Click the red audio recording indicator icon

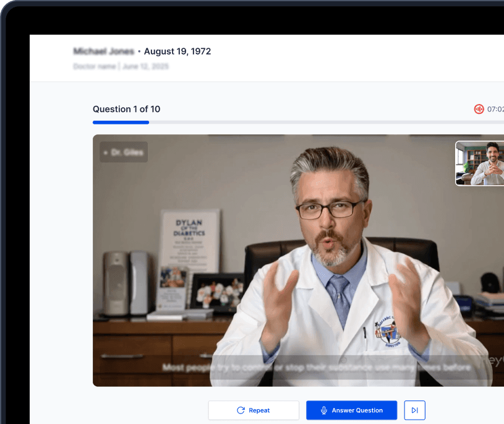479,109
